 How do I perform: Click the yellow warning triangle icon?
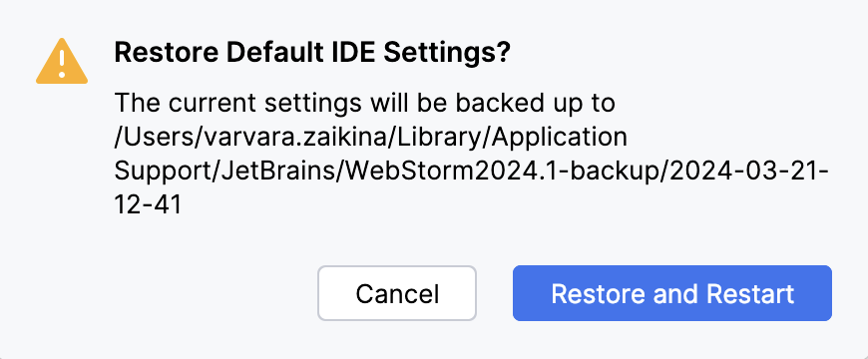(x=62, y=62)
